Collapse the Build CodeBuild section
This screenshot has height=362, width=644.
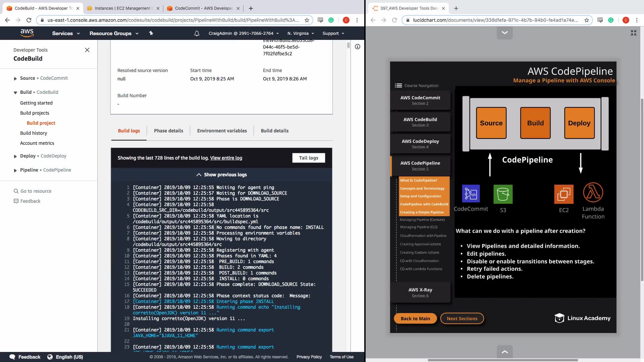click(15, 93)
